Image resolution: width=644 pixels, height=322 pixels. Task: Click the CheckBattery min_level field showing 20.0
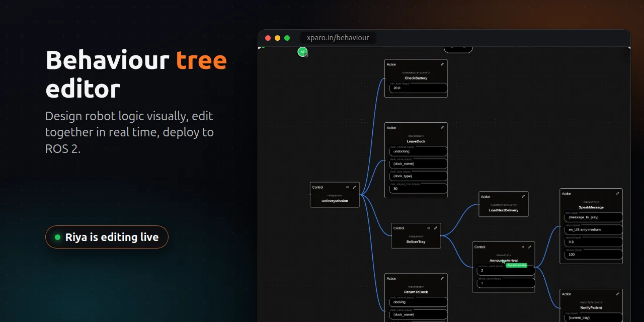pyautogui.click(x=419, y=88)
